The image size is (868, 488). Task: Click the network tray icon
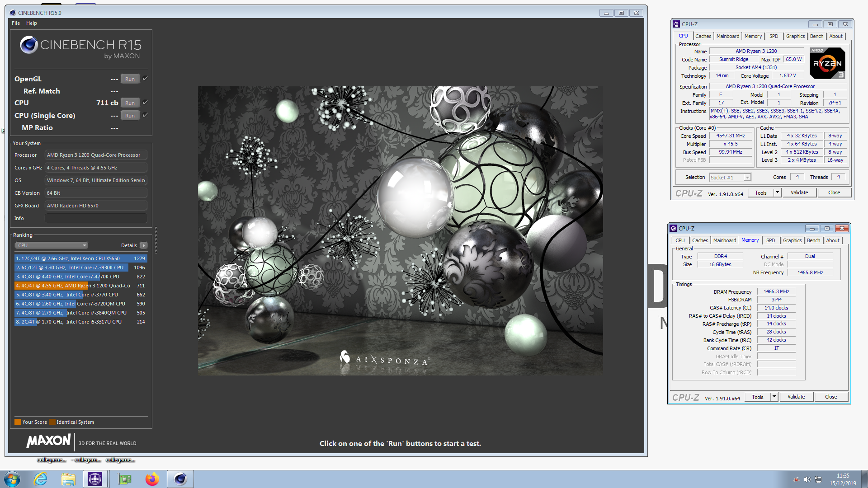tap(818, 479)
